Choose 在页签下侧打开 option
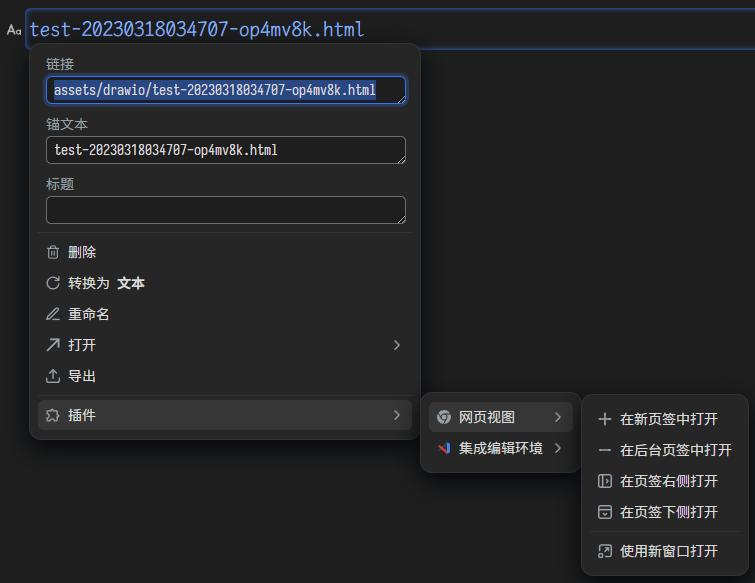This screenshot has height=583, width=755. tap(665, 512)
